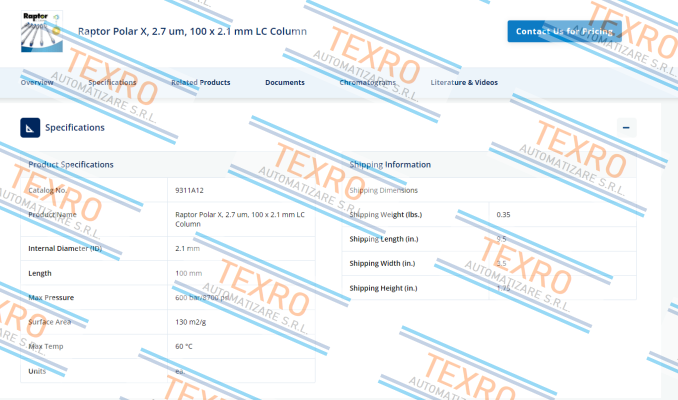The width and height of the screenshot is (678, 400).
Task: Click the 0.35 shipping weight value
Action: click(x=503, y=214)
